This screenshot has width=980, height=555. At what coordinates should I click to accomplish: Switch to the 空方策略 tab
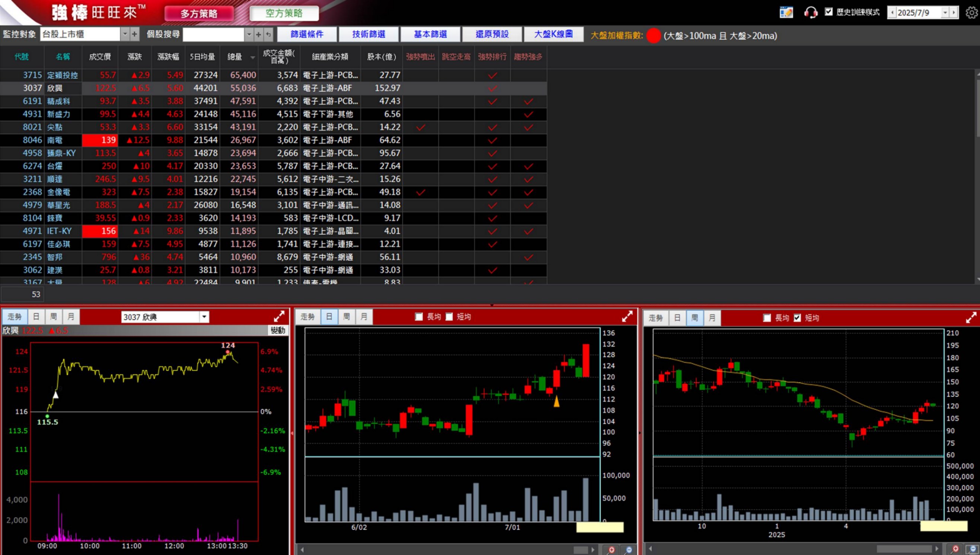pos(284,14)
